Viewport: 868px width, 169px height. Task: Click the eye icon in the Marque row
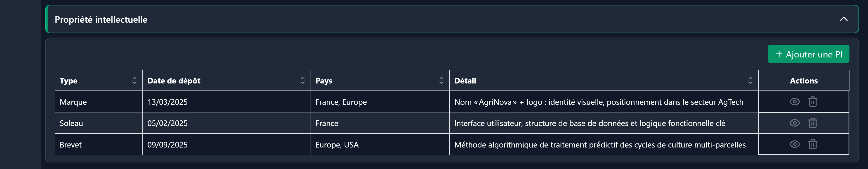tap(794, 102)
